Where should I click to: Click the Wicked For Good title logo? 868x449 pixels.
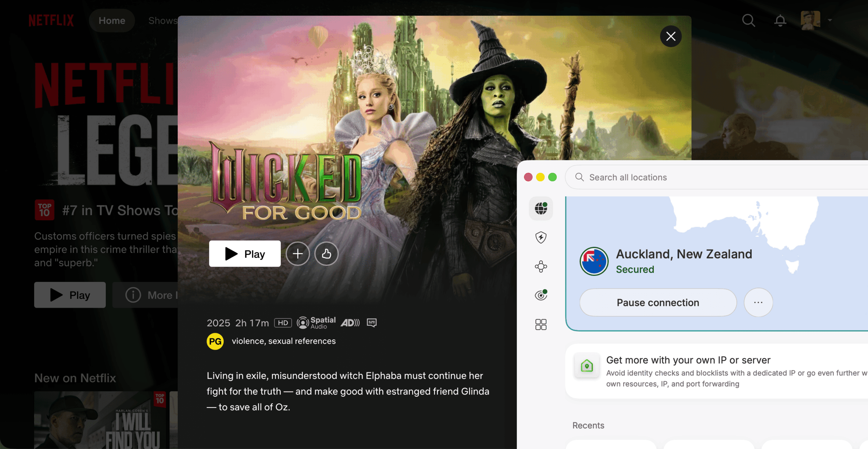tap(285, 181)
